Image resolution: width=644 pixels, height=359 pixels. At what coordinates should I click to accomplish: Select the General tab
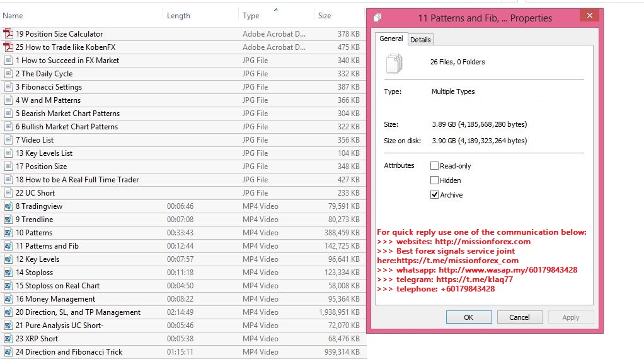pyautogui.click(x=391, y=38)
